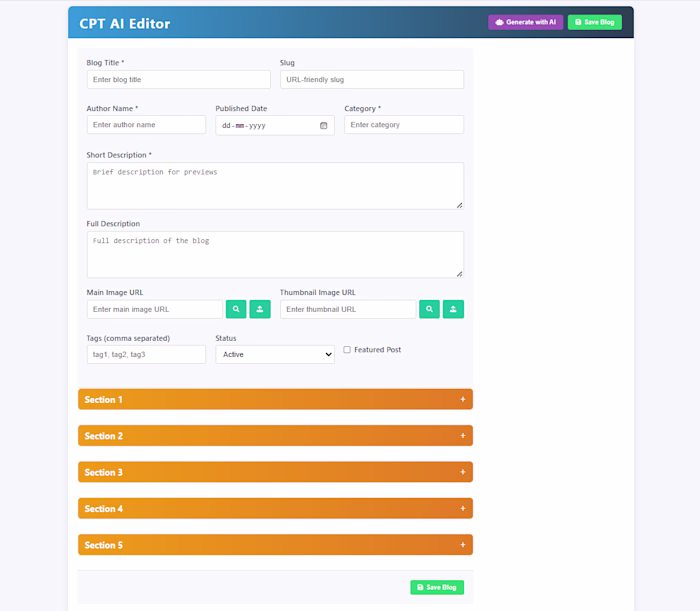700x611 pixels.
Task: Focus the Category input field
Action: click(404, 125)
